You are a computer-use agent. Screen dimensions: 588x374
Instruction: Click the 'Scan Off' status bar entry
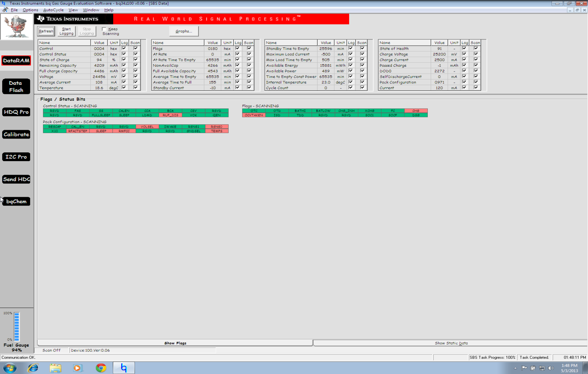click(51, 350)
